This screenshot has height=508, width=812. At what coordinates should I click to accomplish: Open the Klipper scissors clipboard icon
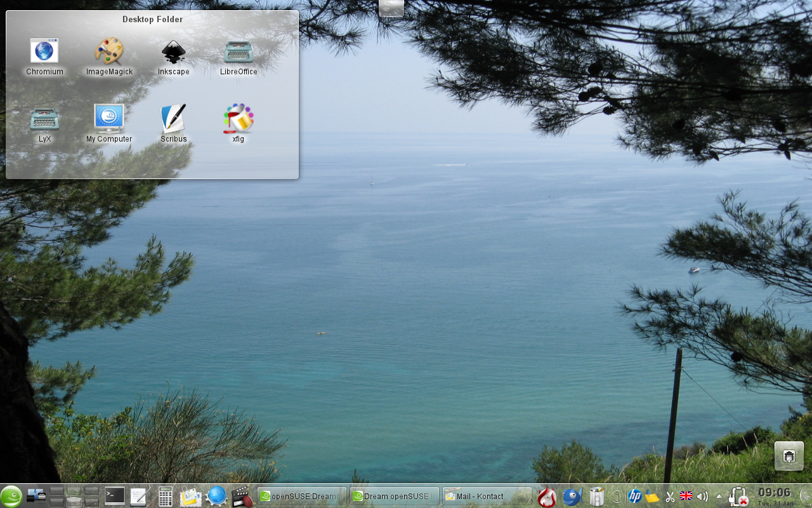click(670, 496)
